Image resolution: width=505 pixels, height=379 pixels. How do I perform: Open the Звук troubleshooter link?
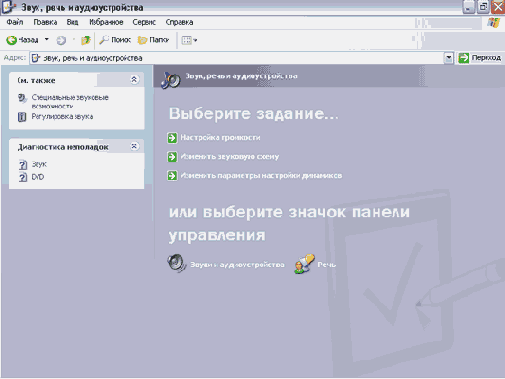click(39, 164)
